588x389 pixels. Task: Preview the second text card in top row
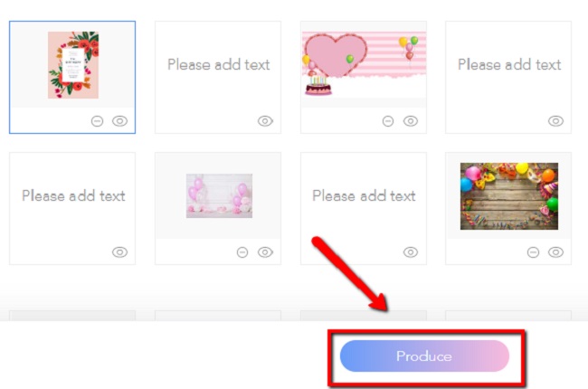point(265,121)
